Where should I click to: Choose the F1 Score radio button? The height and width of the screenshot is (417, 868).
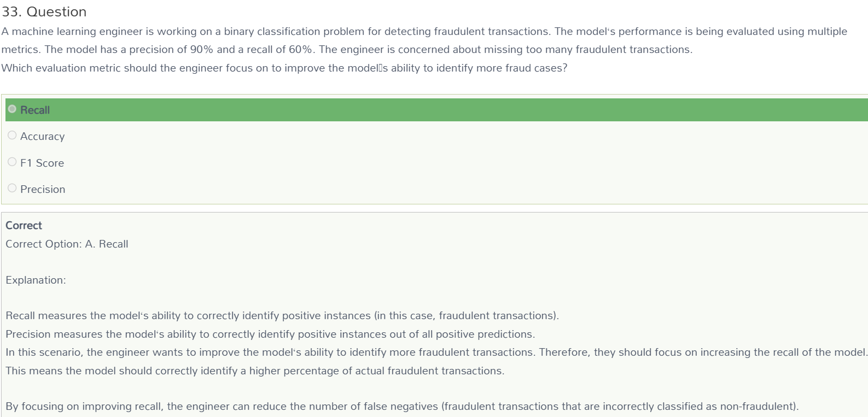point(12,162)
